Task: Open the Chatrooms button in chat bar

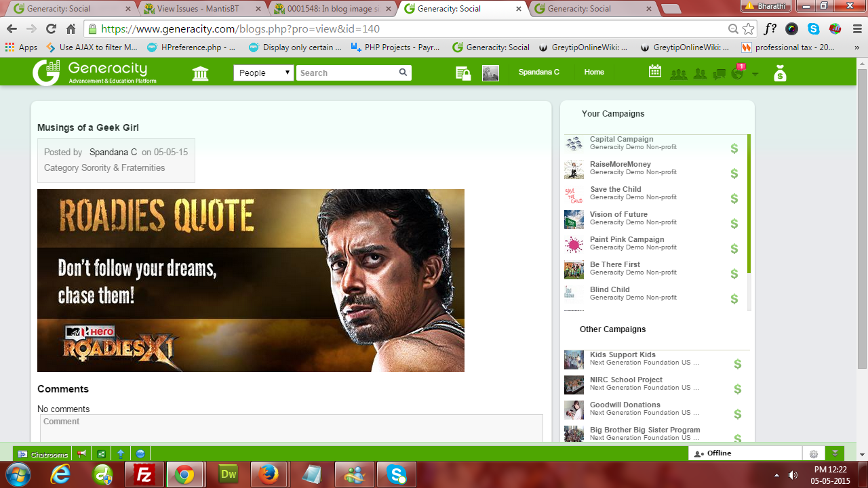Action: [43, 453]
